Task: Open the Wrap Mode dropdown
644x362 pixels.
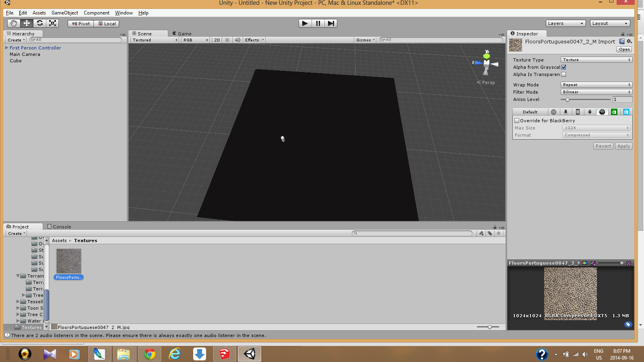Action: 596,84
